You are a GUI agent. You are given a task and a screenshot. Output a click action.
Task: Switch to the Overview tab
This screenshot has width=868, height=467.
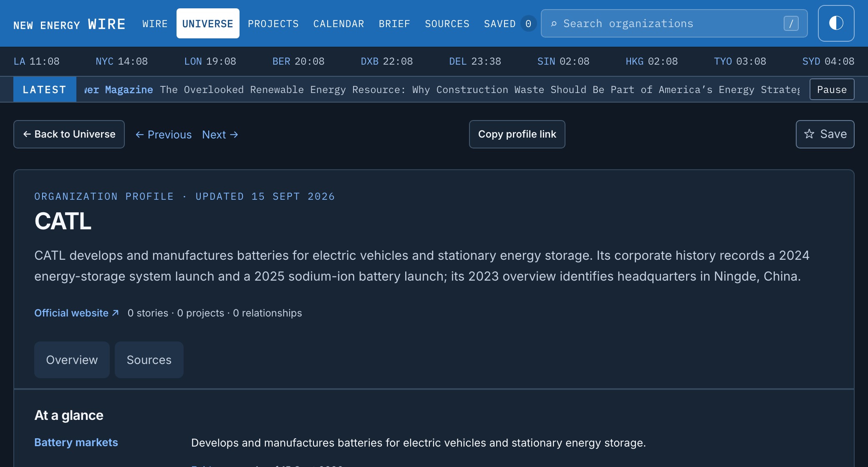pyautogui.click(x=72, y=360)
